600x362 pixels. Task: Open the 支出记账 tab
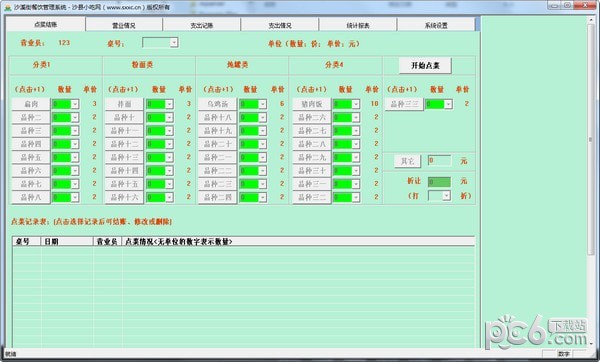pyautogui.click(x=202, y=25)
